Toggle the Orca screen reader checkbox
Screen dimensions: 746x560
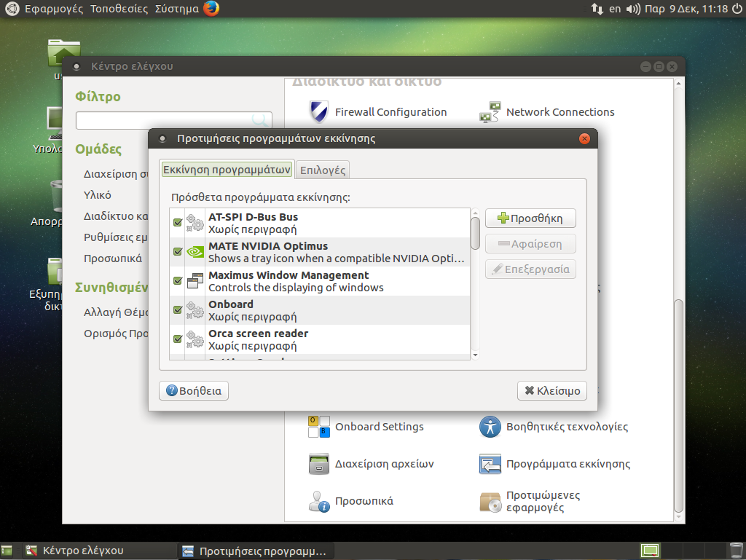(x=178, y=339)
